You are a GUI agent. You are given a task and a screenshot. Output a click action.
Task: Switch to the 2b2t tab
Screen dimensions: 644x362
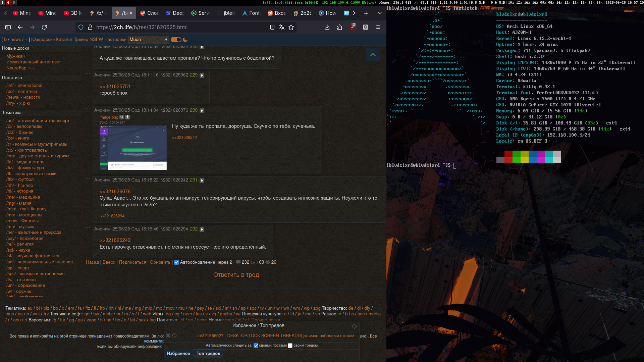(x=303, y=13)
